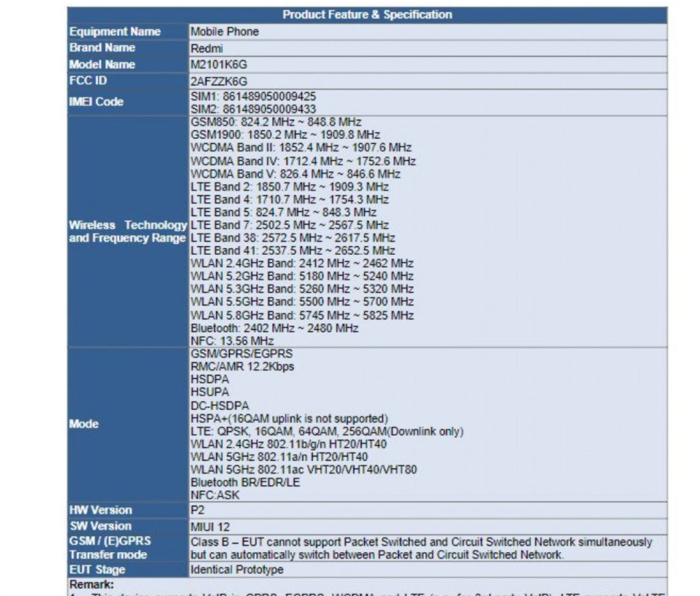Image resolution: width=700 pixels, height=596 pixels.
Task: Click the Redmi brand name value
Action: pos(206,49)
